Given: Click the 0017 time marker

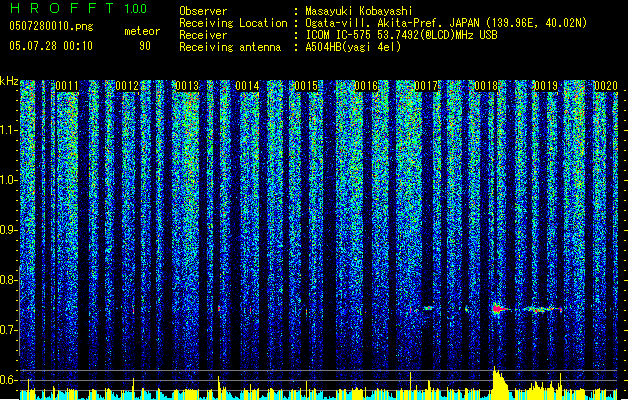Looking at the screenshot, I should pyautogui.click(x=426, y=86).
